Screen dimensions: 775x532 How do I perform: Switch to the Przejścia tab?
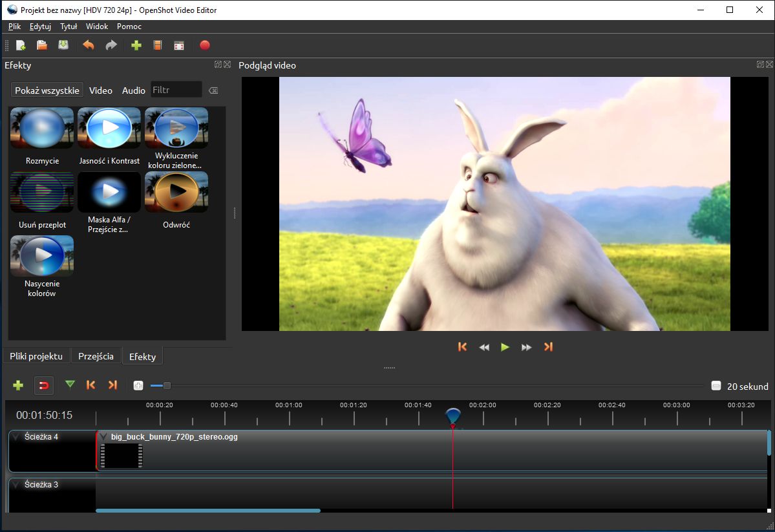point(96,356)
